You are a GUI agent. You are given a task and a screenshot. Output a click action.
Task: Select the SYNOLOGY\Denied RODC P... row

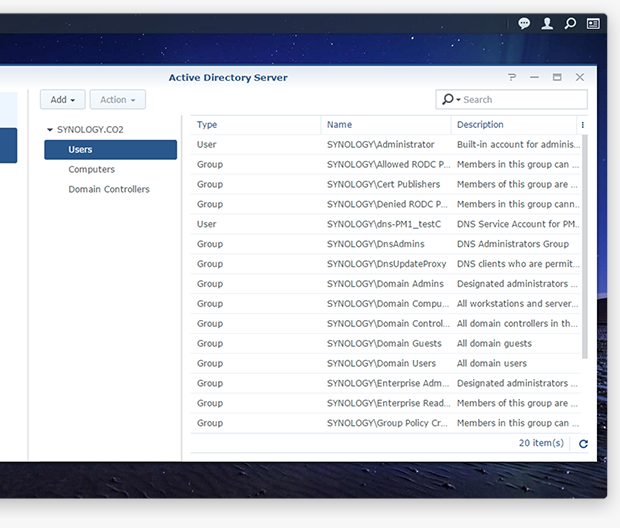click(x=386, y=204)
